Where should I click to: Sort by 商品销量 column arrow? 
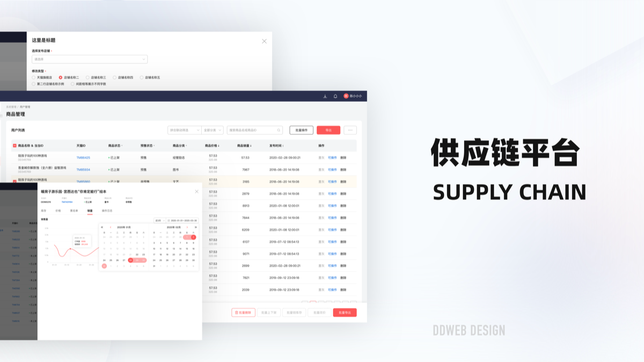coord(251,146)
